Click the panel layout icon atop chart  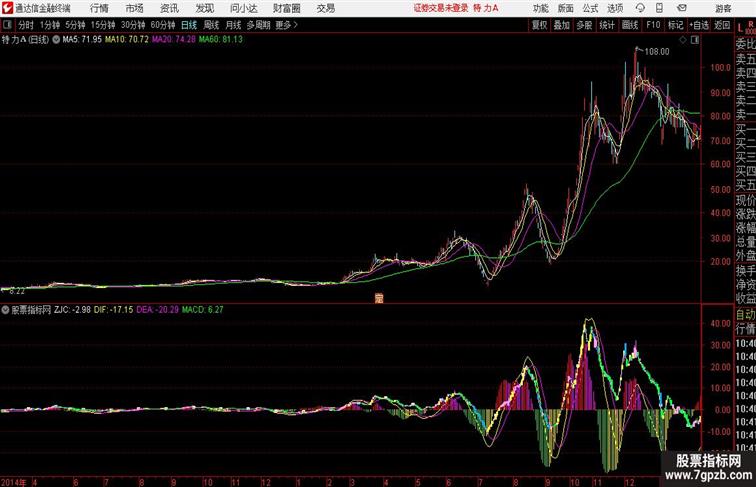[695, 40]
